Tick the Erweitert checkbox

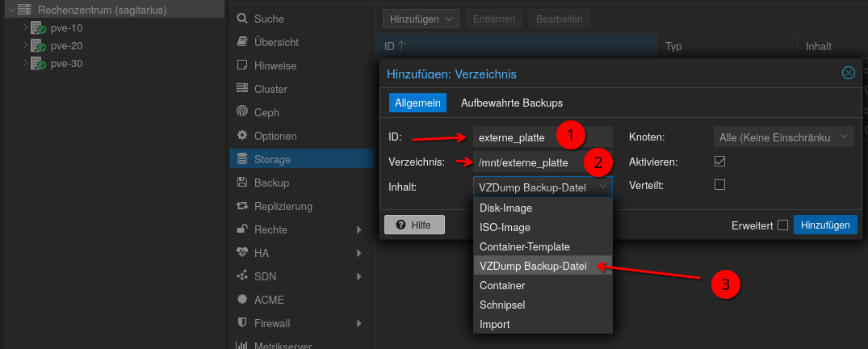coord(782,225)
